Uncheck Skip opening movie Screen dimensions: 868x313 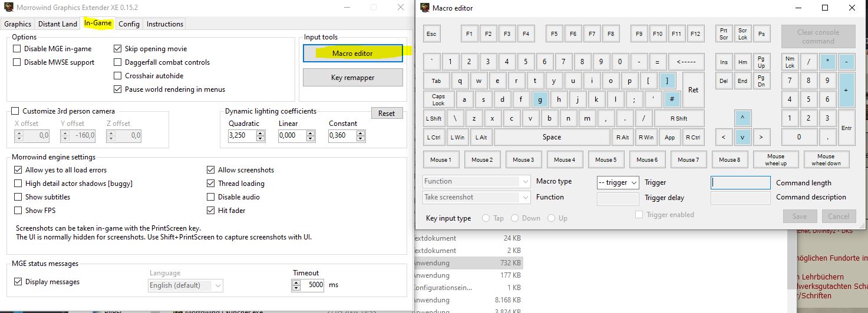(x=118, y=49)
